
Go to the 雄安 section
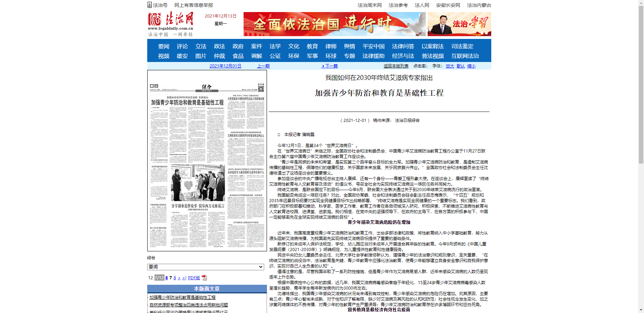point(182,56)
